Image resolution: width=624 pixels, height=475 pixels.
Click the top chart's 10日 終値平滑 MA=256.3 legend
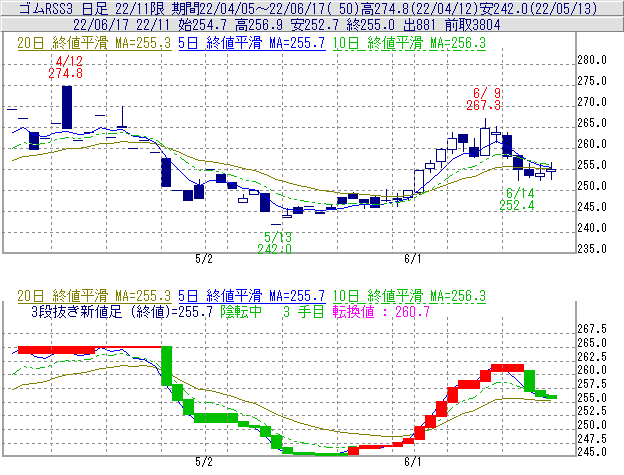(410, 43)
